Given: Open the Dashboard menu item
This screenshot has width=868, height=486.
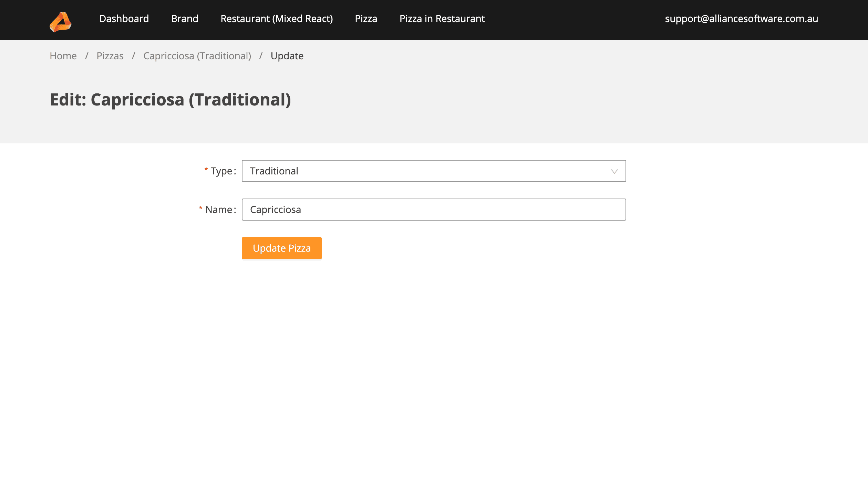Looking at the screenshot, I should 124,19.
